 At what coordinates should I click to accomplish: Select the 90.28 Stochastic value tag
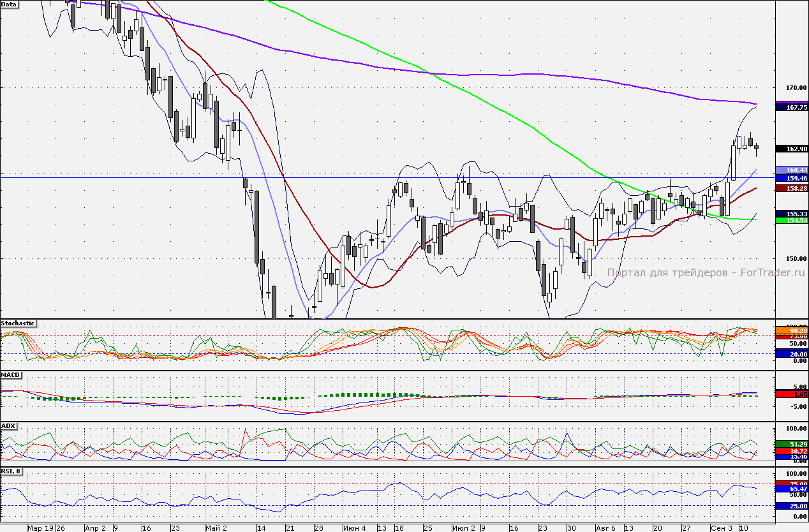coord(792,330)
